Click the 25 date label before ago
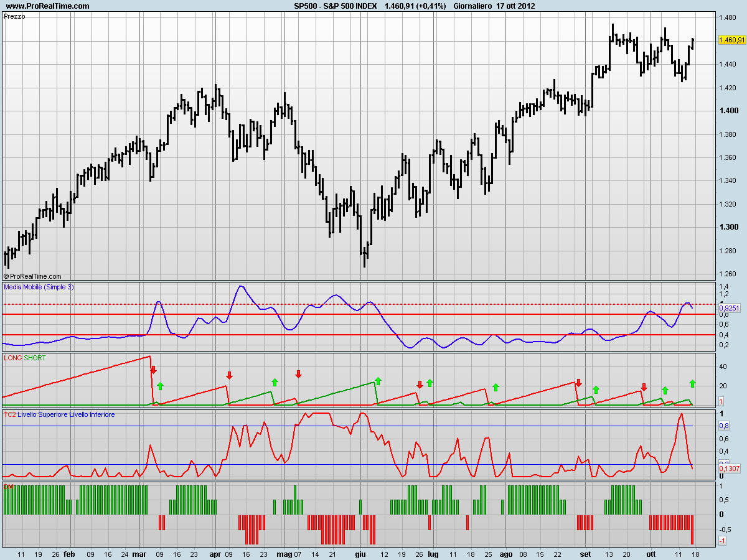 [x=488, y=553]
